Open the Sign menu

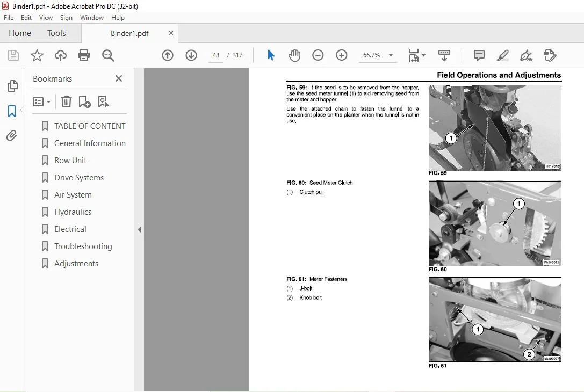(66, 18)
